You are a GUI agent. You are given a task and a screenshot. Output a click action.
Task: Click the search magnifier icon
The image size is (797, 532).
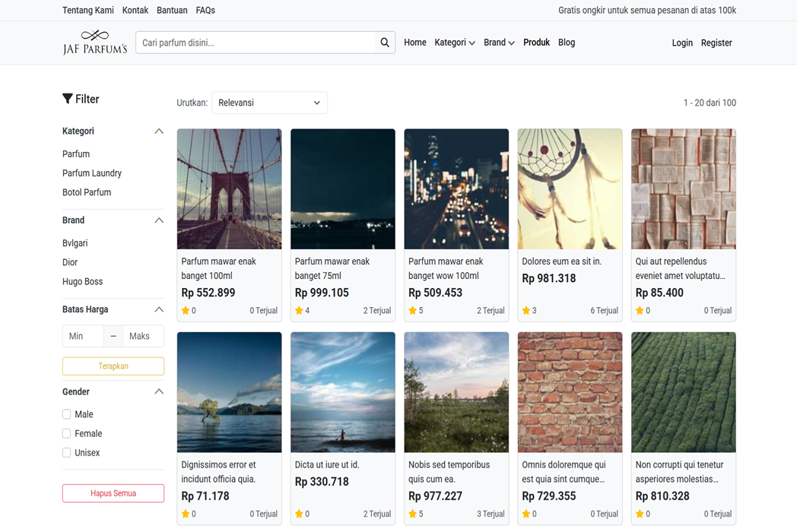385,43
